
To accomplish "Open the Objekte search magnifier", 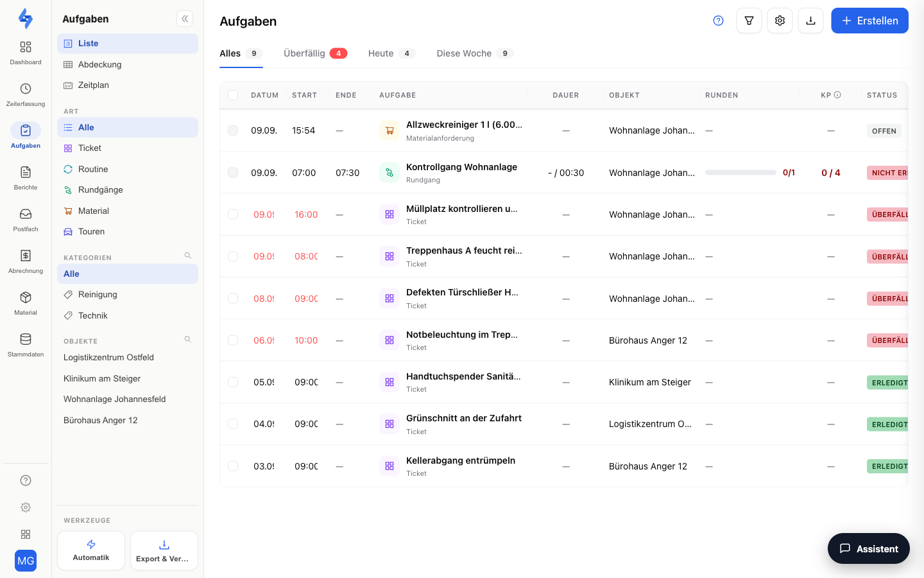I will [x=188, y=339].
